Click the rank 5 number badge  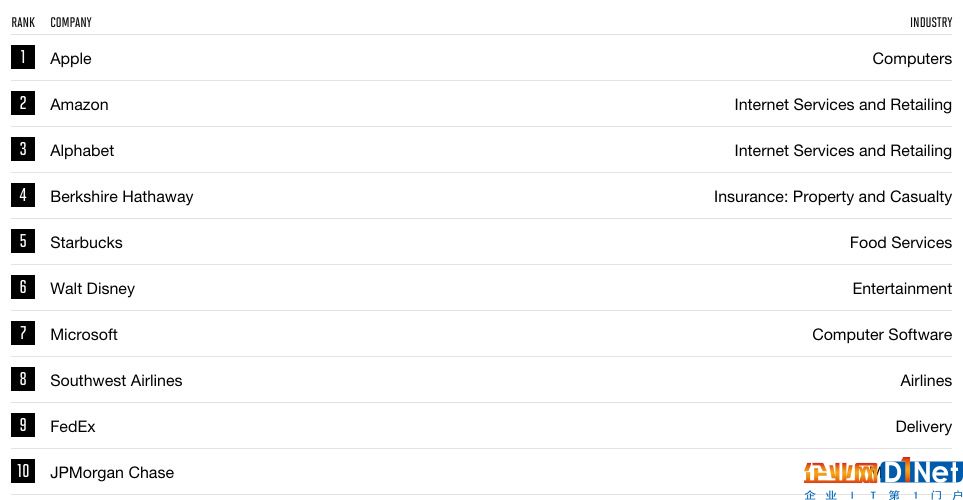[23, 241]
